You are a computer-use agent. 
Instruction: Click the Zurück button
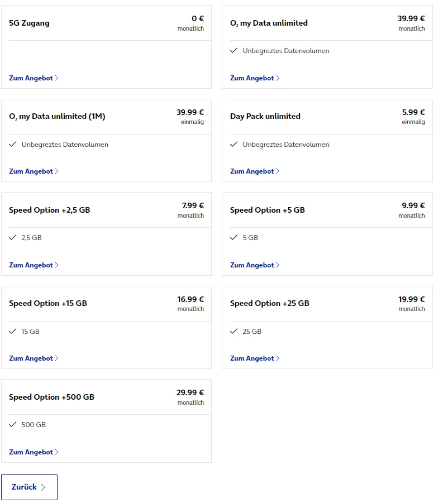[29, 487]
